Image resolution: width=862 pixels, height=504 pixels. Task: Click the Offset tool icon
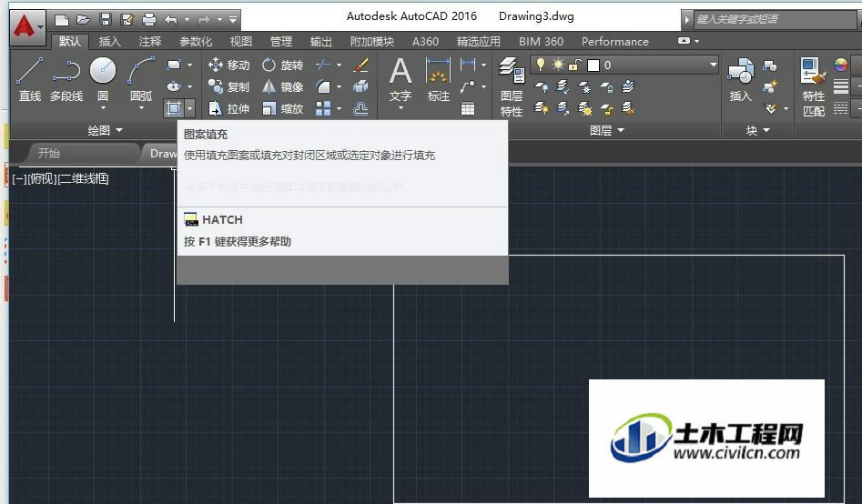360,108
